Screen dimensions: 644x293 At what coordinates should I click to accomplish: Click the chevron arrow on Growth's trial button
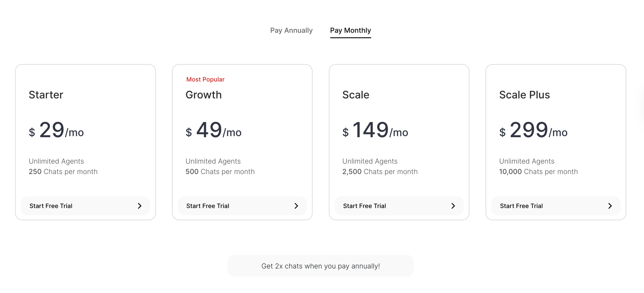297,206
